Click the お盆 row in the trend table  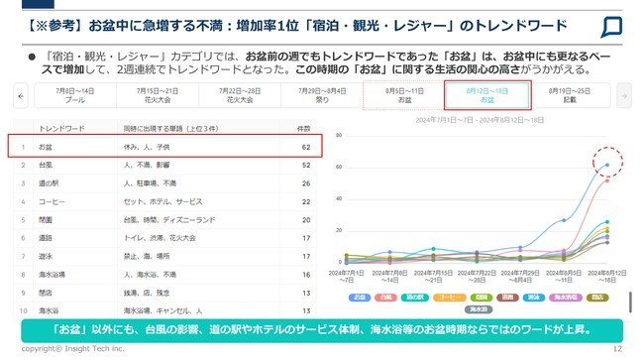click(x=165, y=147)
